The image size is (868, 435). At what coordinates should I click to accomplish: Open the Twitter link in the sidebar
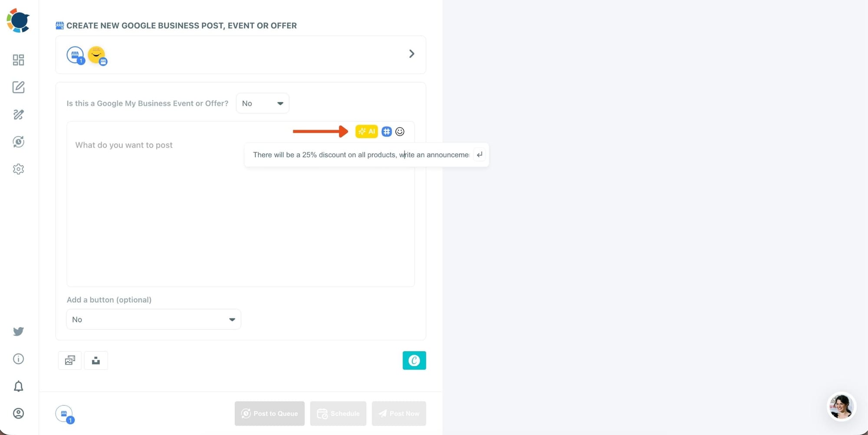coord(18,331)
